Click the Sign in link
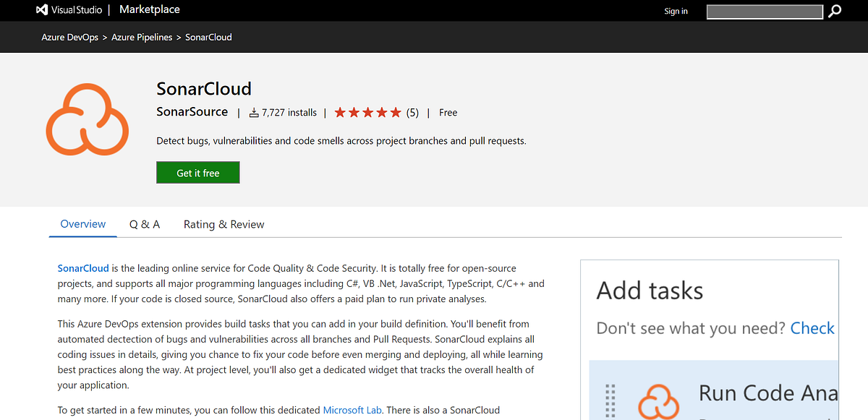868x420 pixels. pyautogui.click(x=676, y=11)
